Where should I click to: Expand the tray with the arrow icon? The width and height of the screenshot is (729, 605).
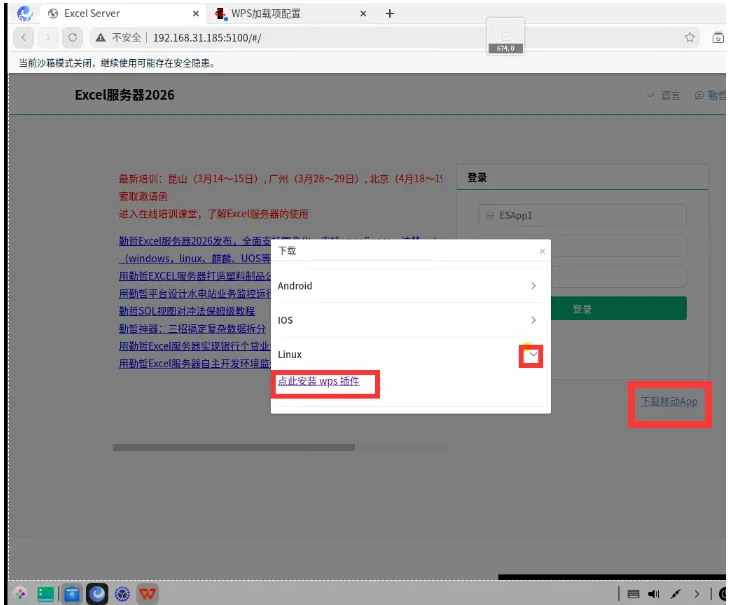[696, 594]
